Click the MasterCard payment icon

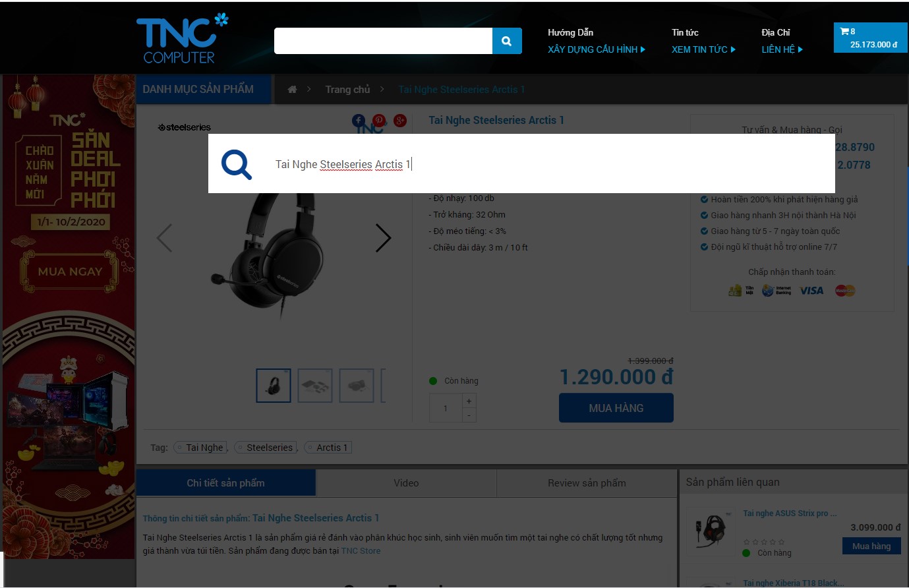[x=845, y=291]
